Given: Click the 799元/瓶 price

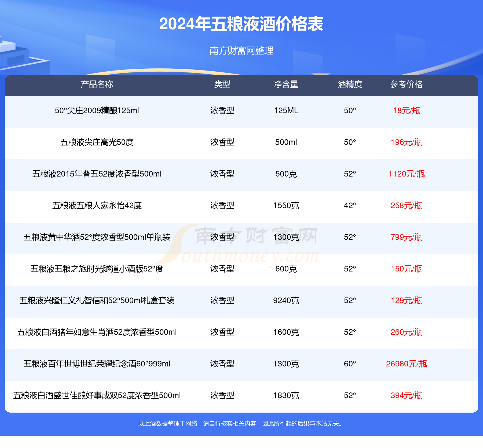Looking at the screenshot, I should [407, 237].
